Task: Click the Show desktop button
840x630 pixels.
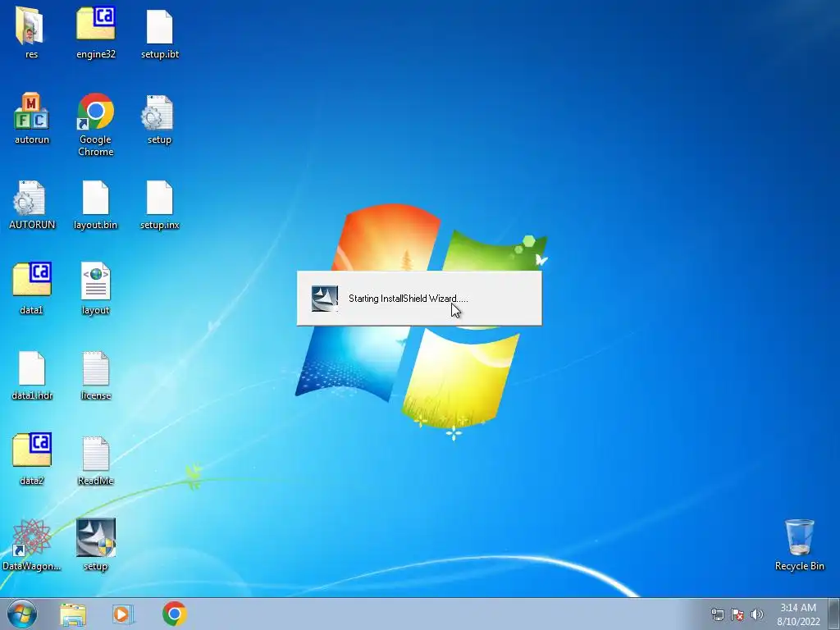Action: [834, 614]
